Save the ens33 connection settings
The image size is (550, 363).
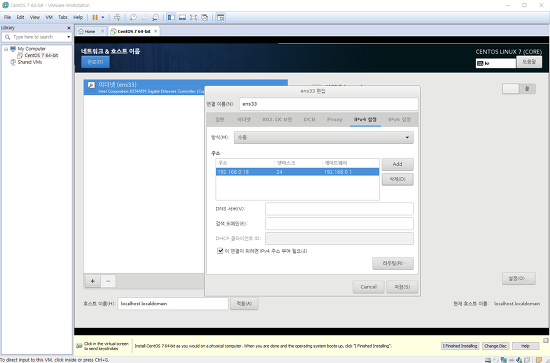402,287
